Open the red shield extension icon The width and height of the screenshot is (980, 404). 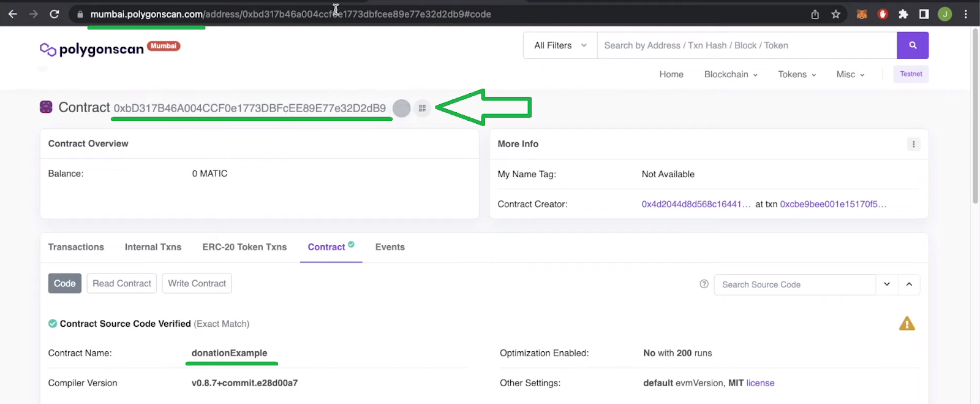coord(883,13)
